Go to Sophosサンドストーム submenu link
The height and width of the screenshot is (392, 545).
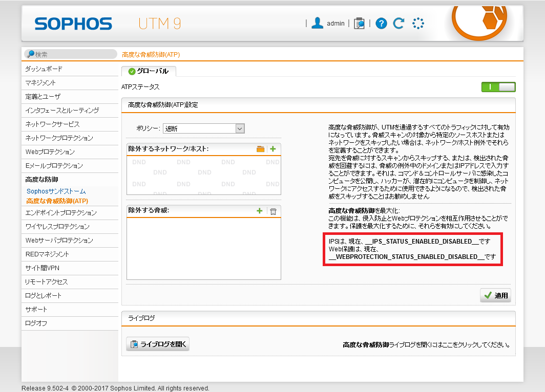56,191
